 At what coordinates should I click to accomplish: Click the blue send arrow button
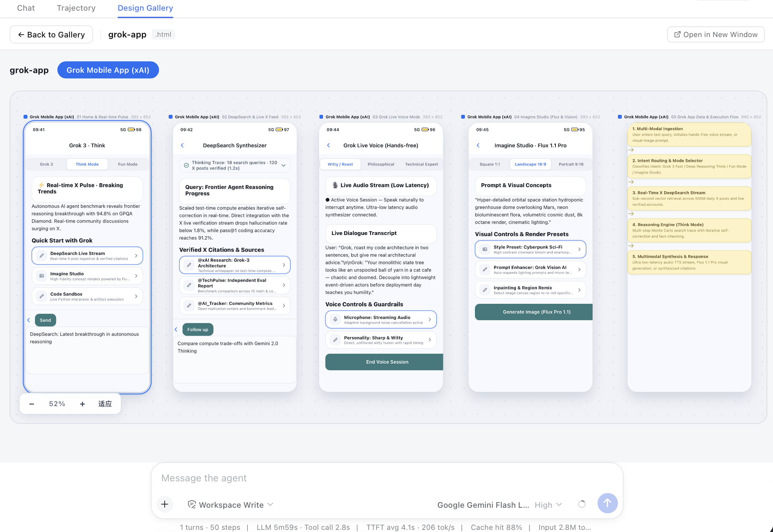[608, 503]
